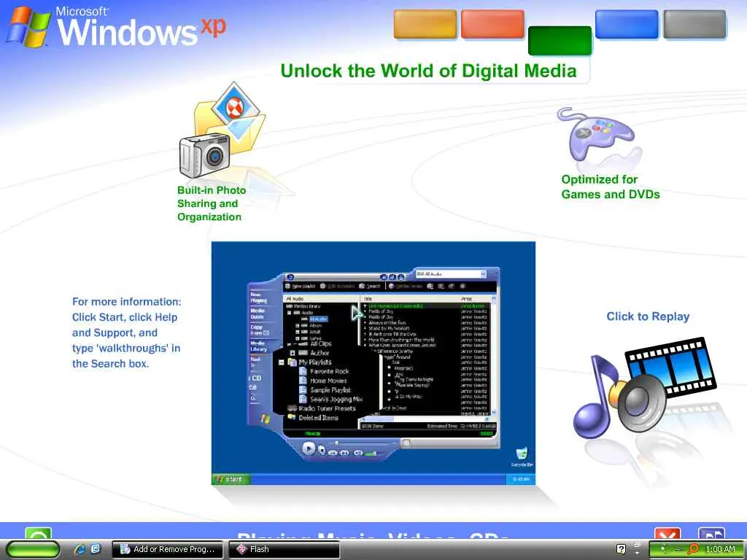Click the music note and filmstrip icon
747x560 pixels.
pyautogui.click(x=646, y=388)
